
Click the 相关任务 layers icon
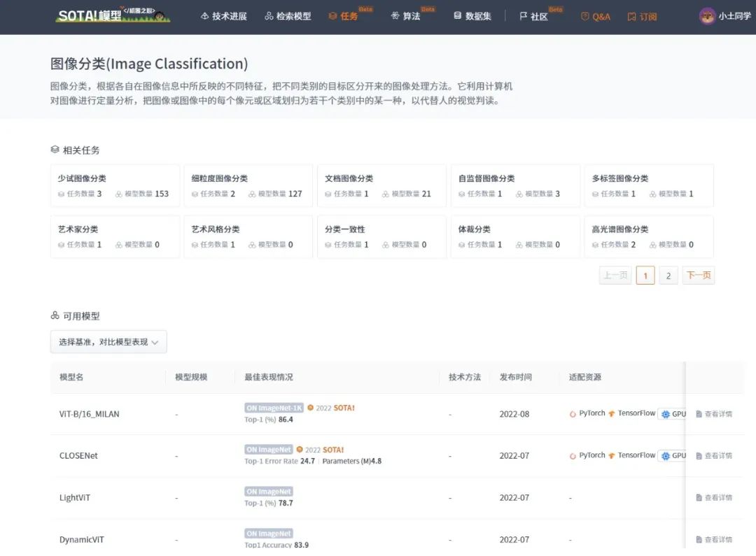coord(55,150)
